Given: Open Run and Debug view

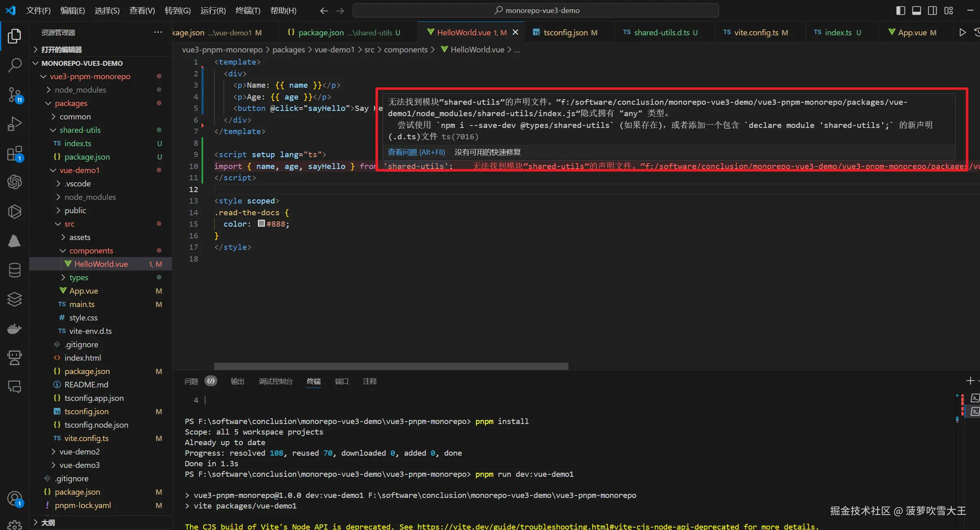Looking at the screenshot, I should pyautogui.click(x=15, y=124).
